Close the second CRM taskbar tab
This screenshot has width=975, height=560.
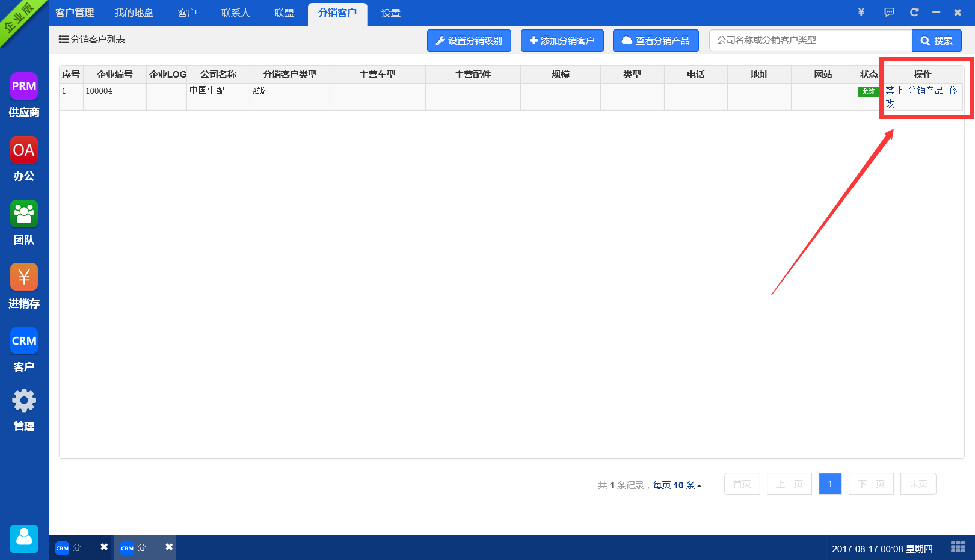[x=169, y=547]
